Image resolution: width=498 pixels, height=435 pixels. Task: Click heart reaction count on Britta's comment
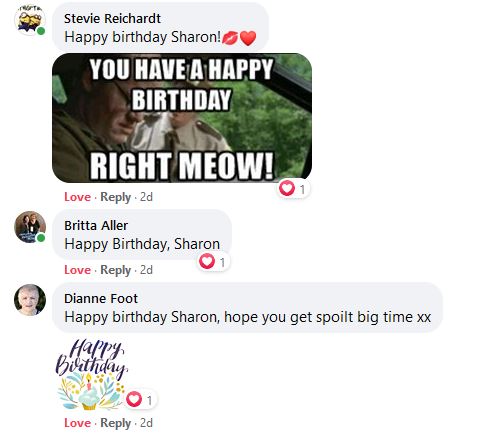pyautogui.click(x=213, y=262)
